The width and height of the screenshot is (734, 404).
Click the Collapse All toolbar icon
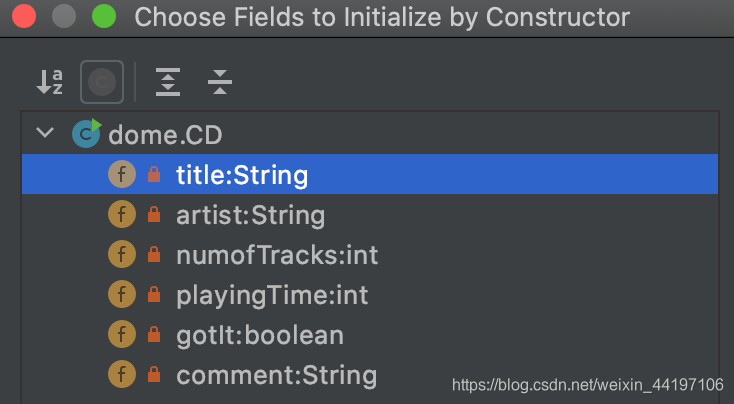(220, 82)
